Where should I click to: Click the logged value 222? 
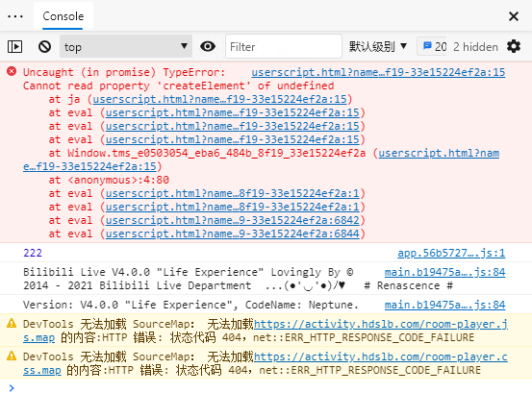[33, 253]
